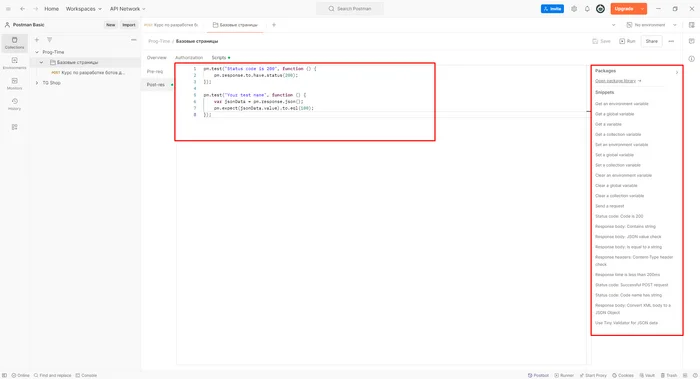The height and width of the screenshot is (379, 700).
Task: Click the filter icon in collections sidebar
Action: point(50,40)
